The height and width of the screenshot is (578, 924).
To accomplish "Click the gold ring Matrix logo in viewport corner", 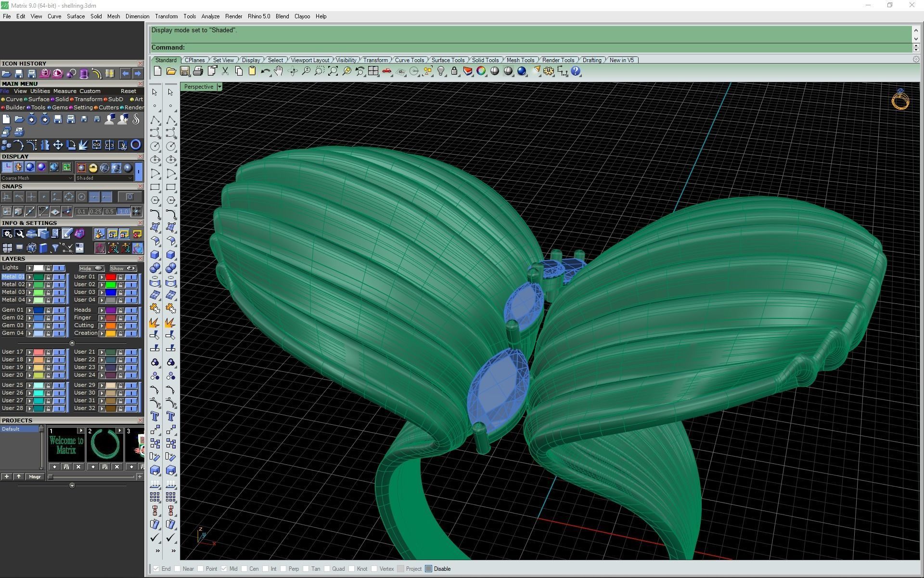I will pyautogui.click(x=900, y=100).
